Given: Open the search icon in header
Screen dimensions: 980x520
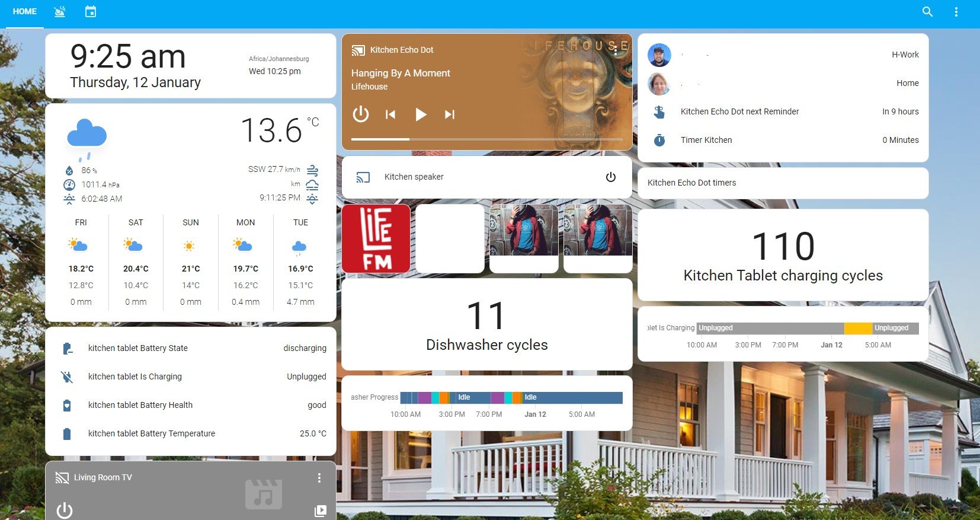Looking at the screenshot, I should tap(927, 12).
